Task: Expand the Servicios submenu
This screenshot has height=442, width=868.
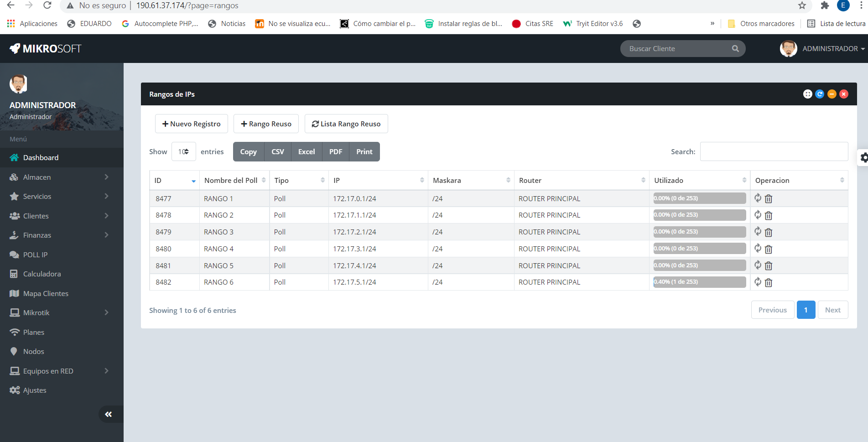Action: 62,196
